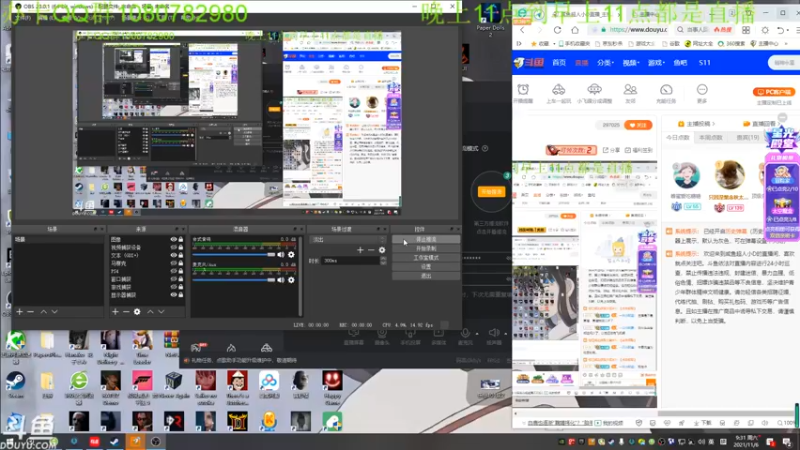Open 网址大全 bookmark
800x450 pixels.
699,44
